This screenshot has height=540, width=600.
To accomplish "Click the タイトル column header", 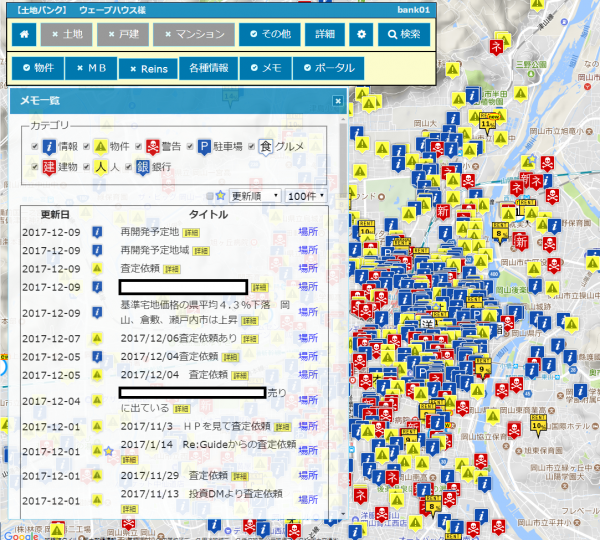I will tap(208, 215).
